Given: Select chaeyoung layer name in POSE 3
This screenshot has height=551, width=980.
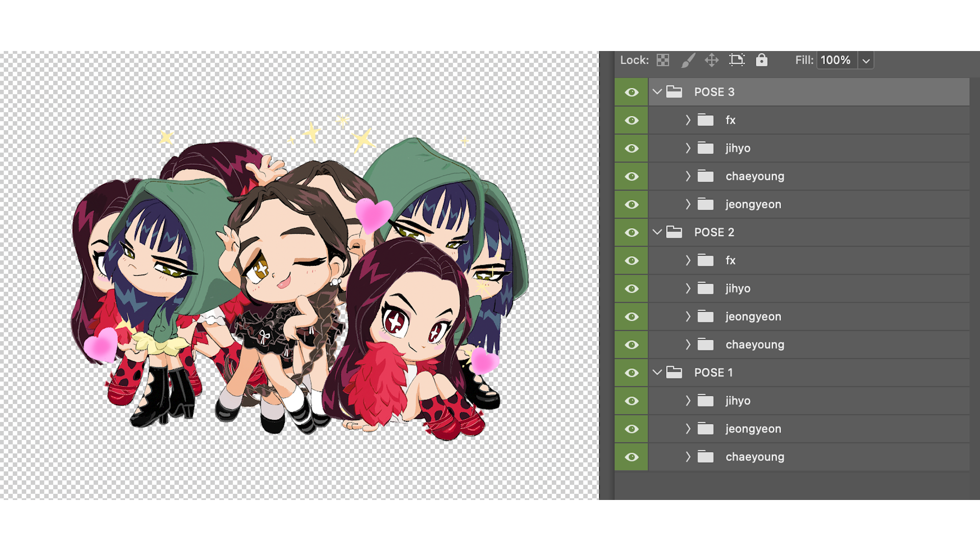Looking at the screenshot, I should coord(755,177).
